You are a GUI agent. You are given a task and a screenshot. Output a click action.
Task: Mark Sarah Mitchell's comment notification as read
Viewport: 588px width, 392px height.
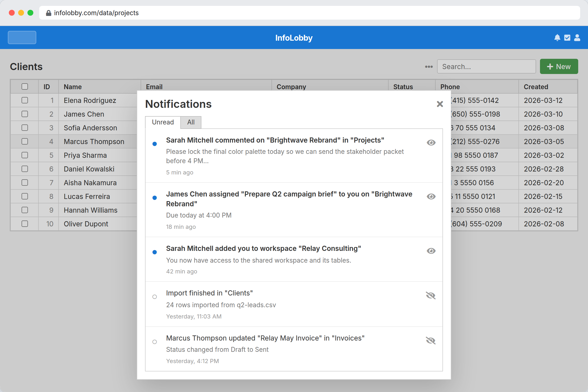point(431,143)
